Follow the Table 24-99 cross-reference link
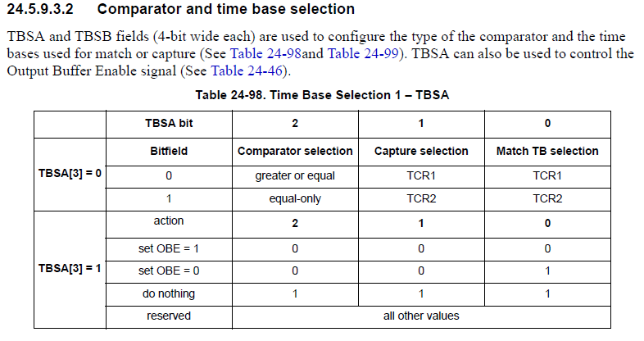Viewport: 644px width, 341px height. [362, 54]
